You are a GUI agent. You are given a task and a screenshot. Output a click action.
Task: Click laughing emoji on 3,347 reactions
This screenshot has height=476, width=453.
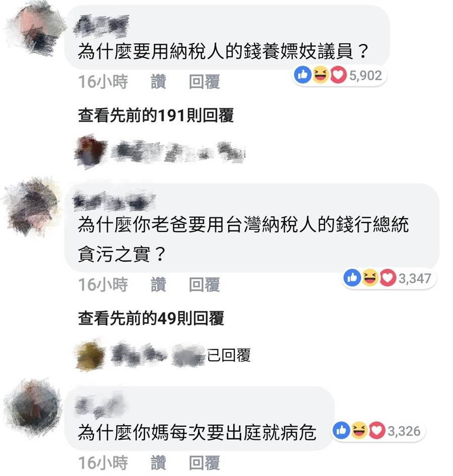[370, 277]
